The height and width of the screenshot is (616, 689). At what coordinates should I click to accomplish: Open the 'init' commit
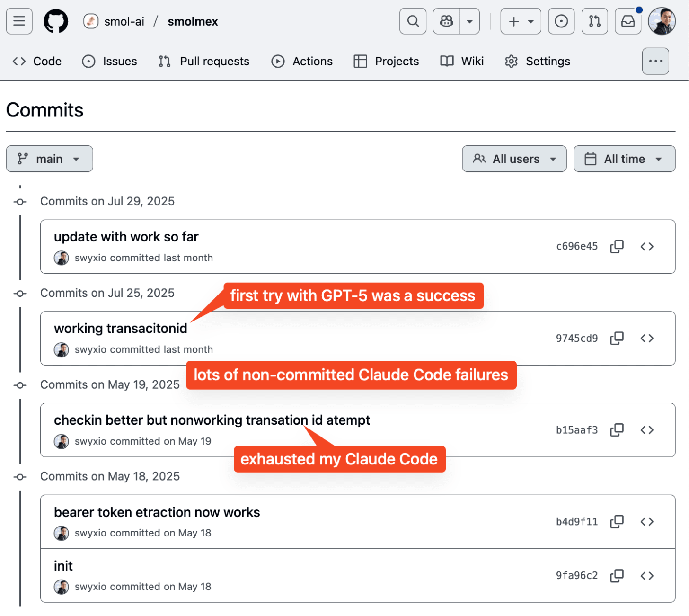point(63,566)
